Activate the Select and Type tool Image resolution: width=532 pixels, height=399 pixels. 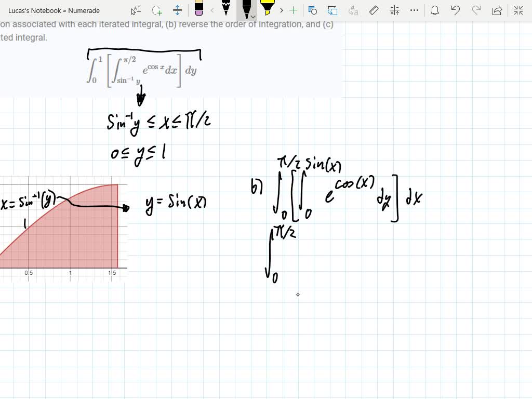pos(135,9)
